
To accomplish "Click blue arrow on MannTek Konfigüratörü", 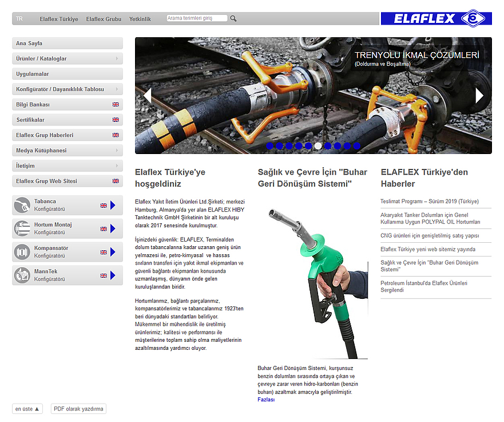I will point(113,275).
